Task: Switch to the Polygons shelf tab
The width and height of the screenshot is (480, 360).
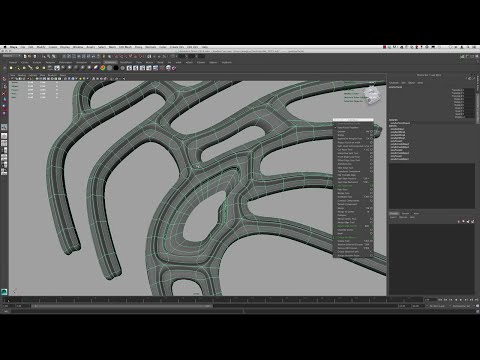Action: 50,62
